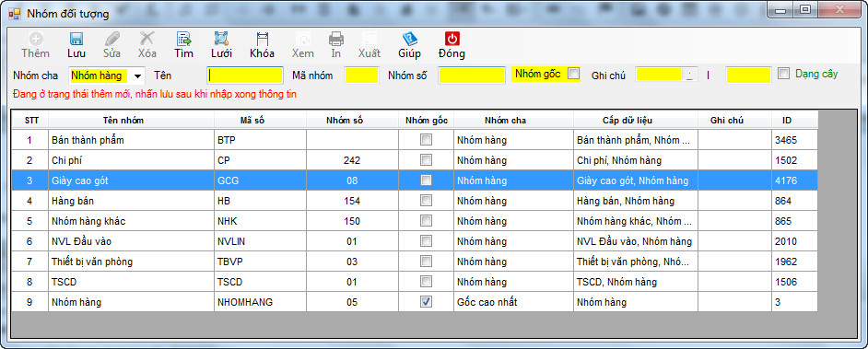This screenshot has height=349, width=868.
Task: Click the 242 group number cell
Action: point(352,160)
